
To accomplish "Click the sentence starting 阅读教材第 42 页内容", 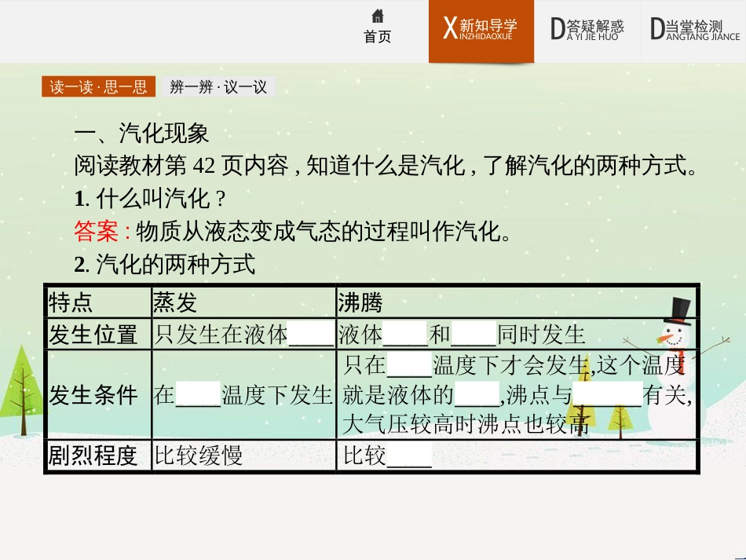I will [386, 166].
